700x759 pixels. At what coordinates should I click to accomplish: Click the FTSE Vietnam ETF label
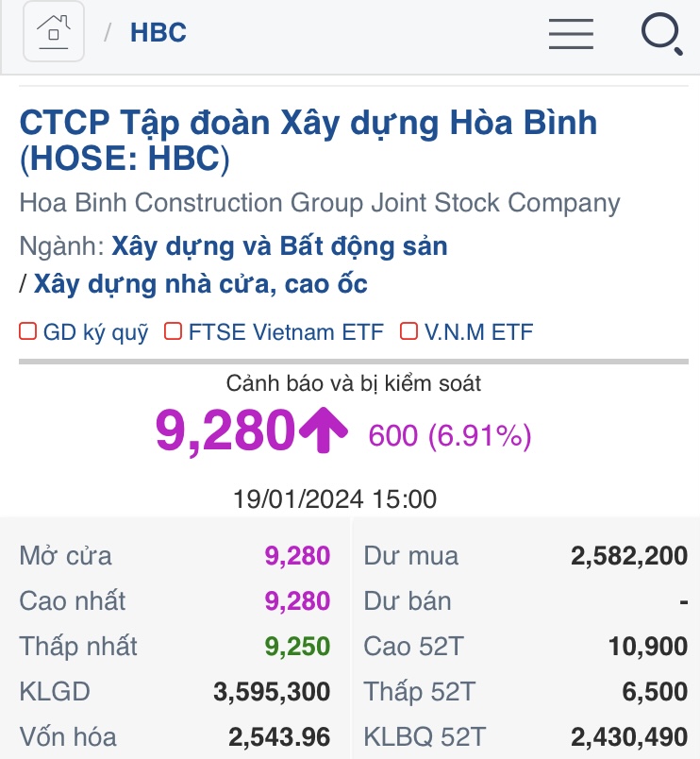pos(286,332)
